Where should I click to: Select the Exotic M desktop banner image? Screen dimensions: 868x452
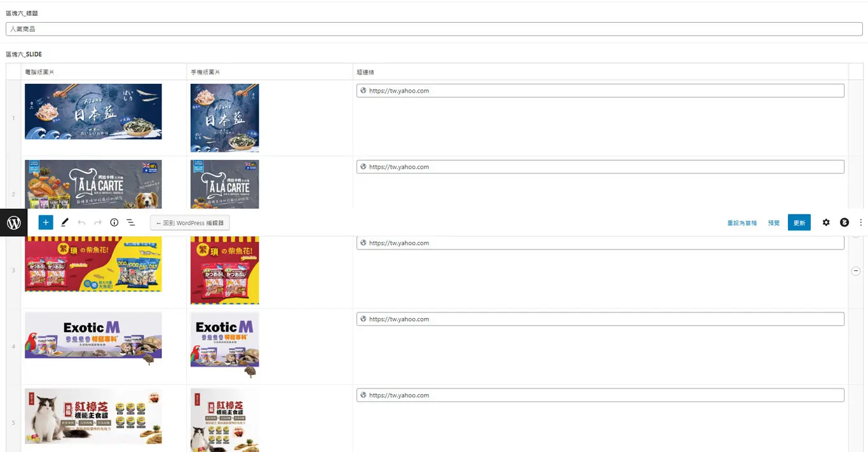click(93, 339)
